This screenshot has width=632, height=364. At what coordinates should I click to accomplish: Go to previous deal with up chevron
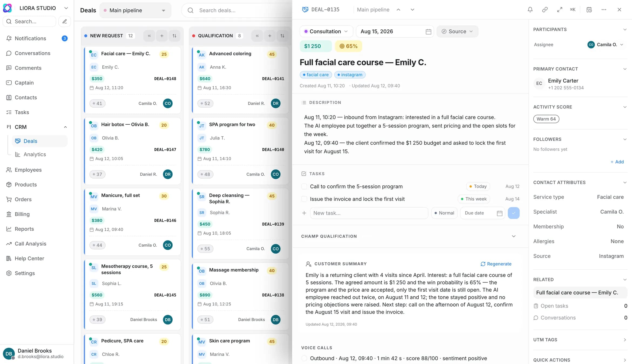398,10
